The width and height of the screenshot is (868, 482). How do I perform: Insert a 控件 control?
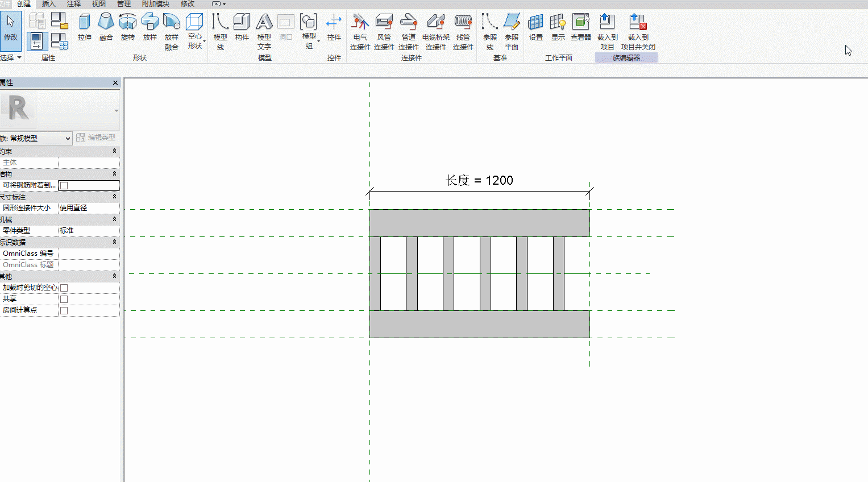coord(334,27)
